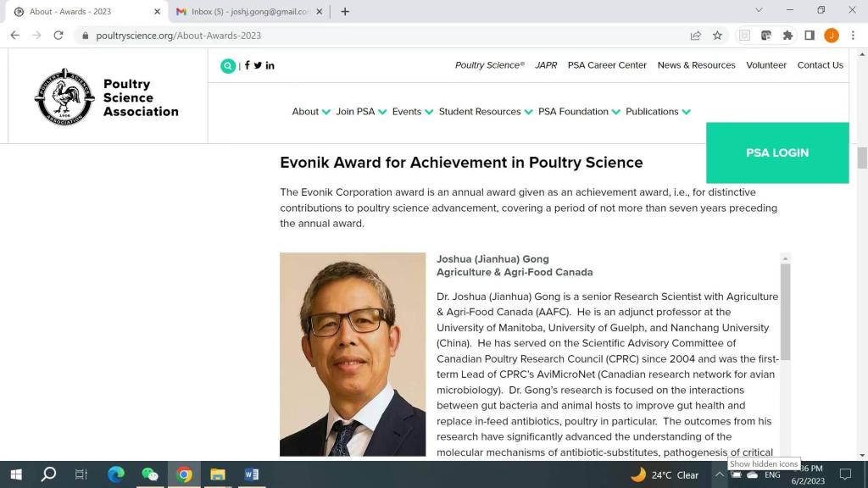The height and width of the screenshot is (488, 868).
Task: Click the green search icon on the website
Action: [227, 66]
